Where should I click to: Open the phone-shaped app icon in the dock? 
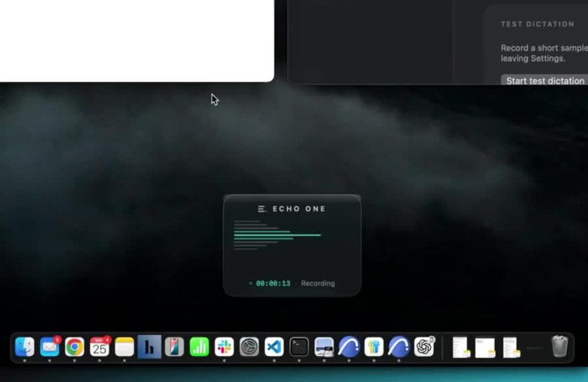(x=175, y=347)
